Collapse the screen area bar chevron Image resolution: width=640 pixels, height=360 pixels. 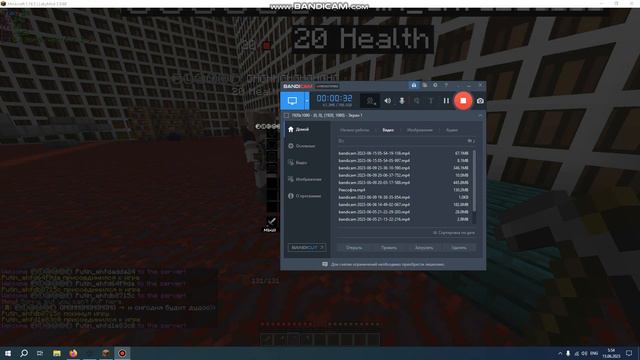[x=480, y=116]
